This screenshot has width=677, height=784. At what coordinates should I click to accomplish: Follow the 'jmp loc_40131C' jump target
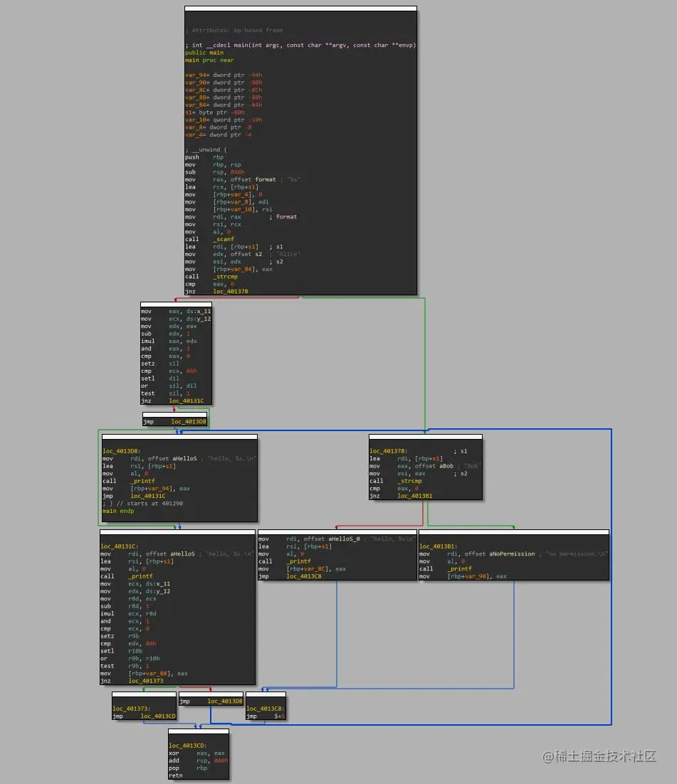(147, 496)
